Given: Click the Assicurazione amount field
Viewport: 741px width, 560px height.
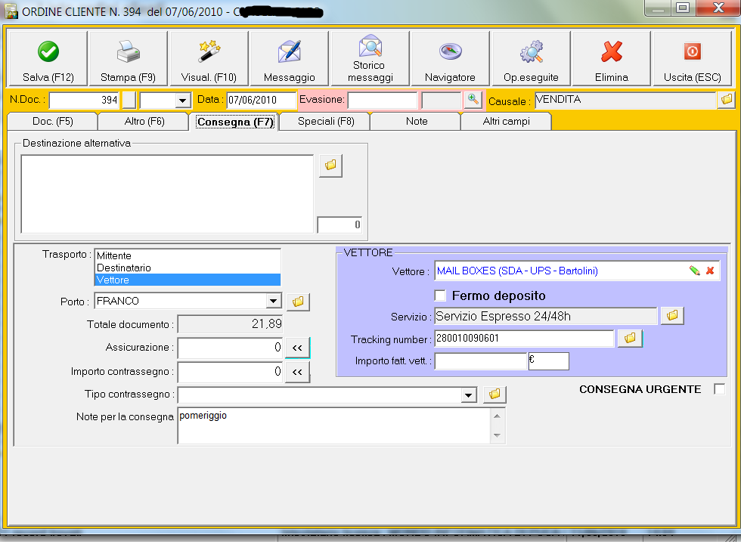Looking at the screenshot, I should pos(230,348).
